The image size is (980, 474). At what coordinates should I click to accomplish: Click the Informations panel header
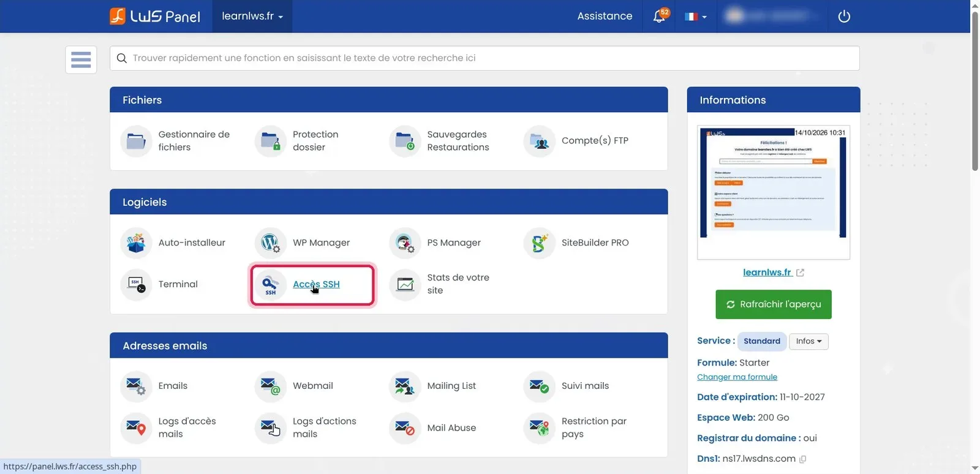coord(774,100)
